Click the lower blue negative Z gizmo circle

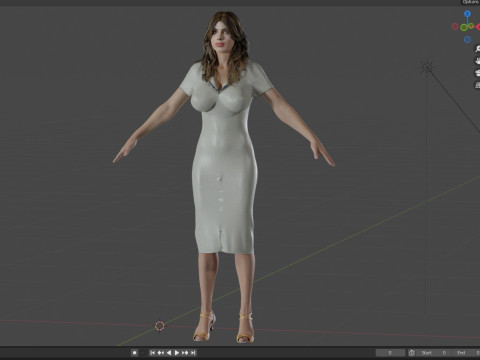click(x=467, y=40)
